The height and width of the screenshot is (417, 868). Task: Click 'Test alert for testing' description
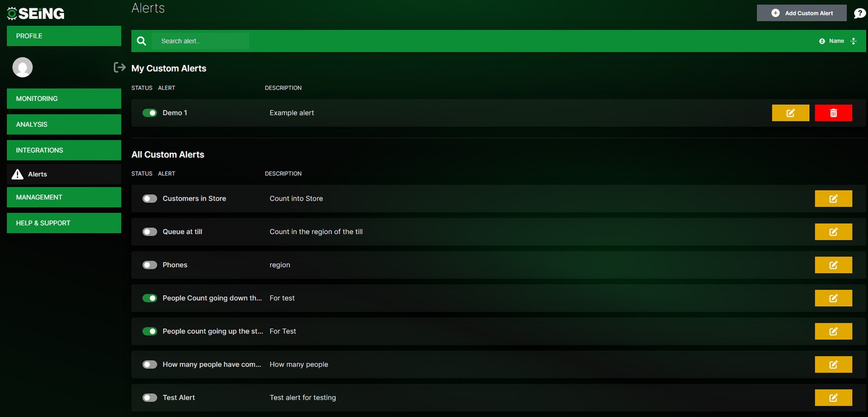(x=303, y=398)
